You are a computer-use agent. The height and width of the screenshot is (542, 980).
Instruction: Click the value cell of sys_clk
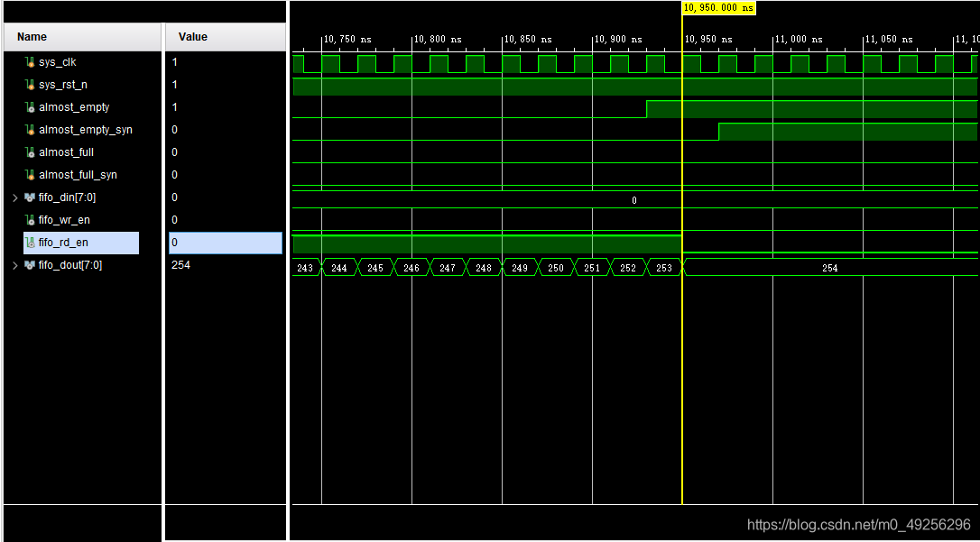pos(226,62)
